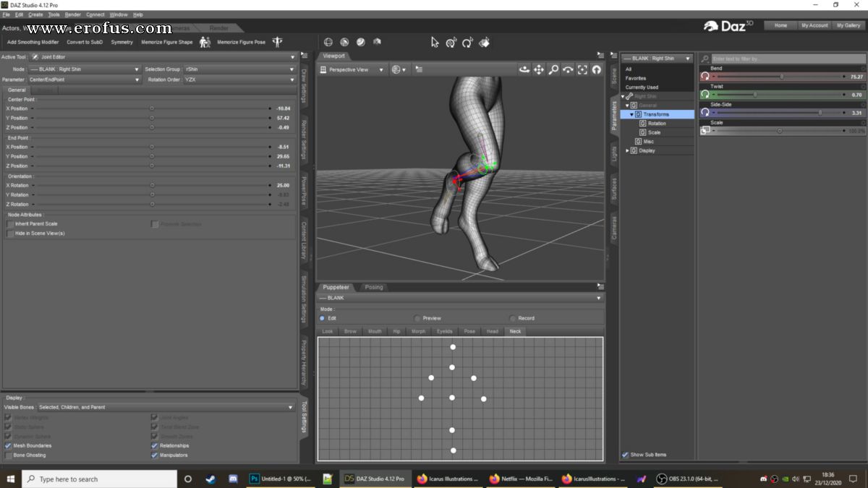Click the Memorize Figure Shape figure icon

click(205, 42)
